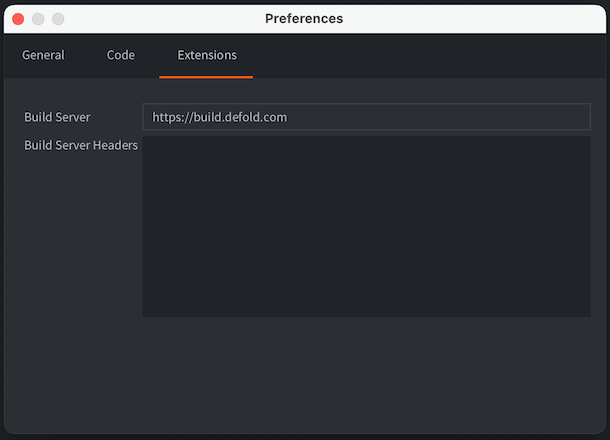610x440 pixels.
Task: Switch to the General tab
Action: [x=43, y=55]
